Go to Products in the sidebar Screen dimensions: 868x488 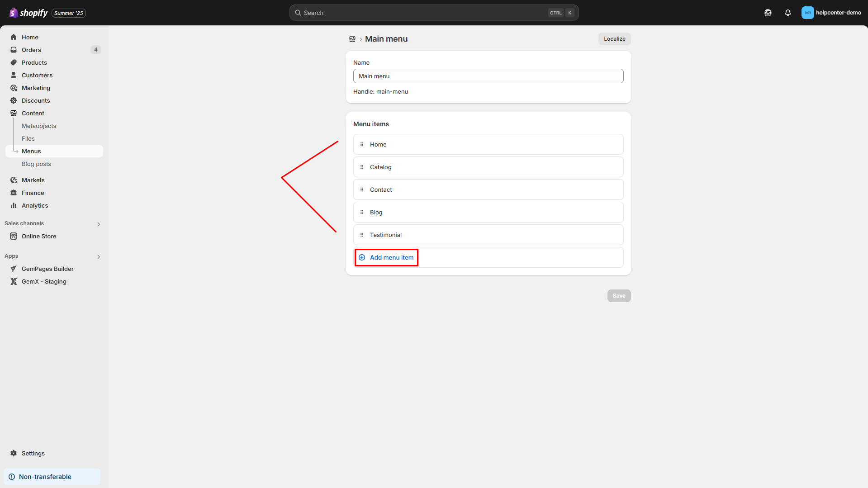pos(34,62)
